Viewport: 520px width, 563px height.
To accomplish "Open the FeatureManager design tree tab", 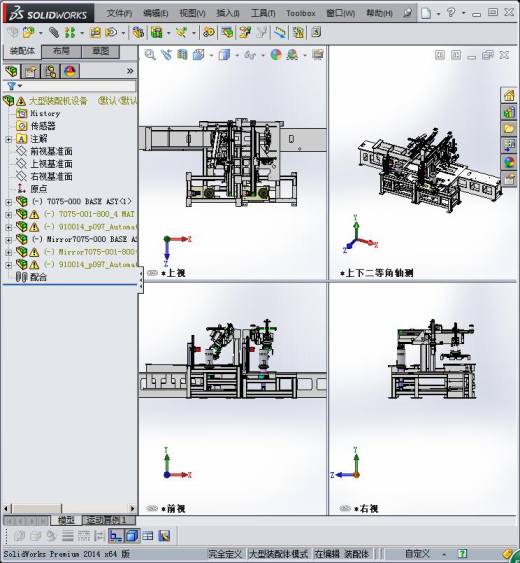I will click(11, 71).
